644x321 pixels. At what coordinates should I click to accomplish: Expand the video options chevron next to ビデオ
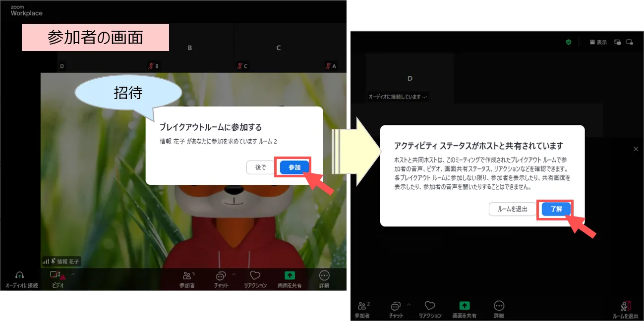(73, 273)
